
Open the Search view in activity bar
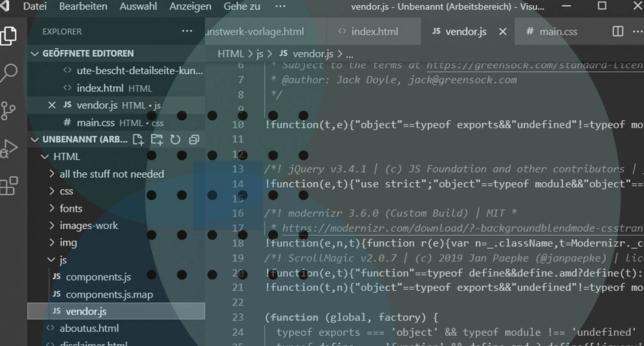point(9,72)
